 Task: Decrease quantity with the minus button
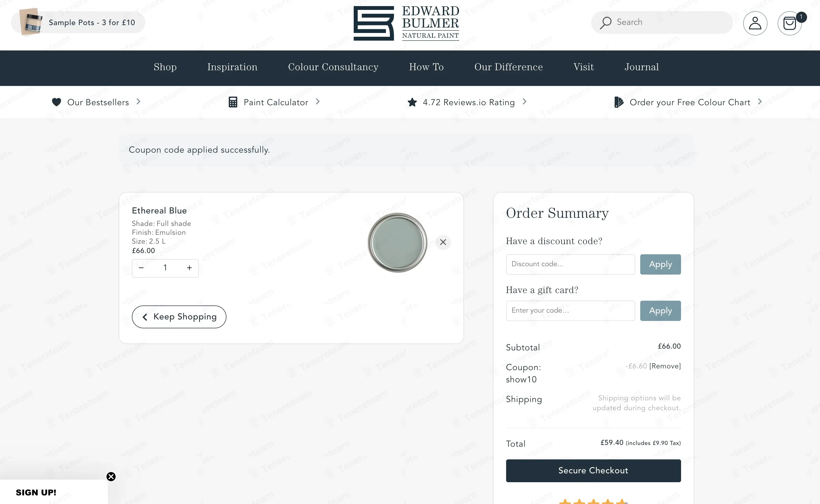tap(141, 268)
